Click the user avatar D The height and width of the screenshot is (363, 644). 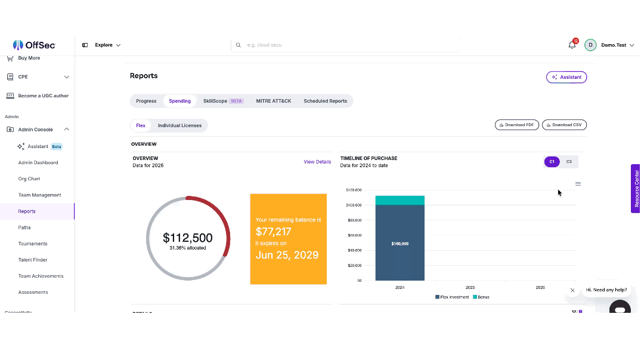tap(590, 45)
